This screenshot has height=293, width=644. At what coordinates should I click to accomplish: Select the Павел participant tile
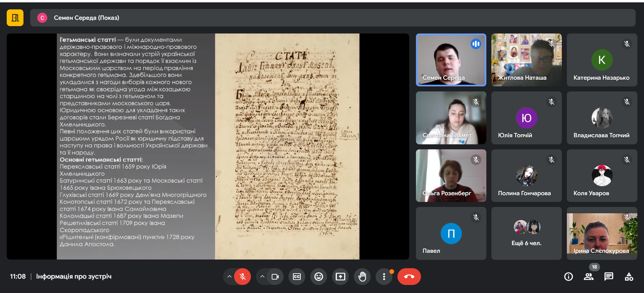[x=451, y=233]
